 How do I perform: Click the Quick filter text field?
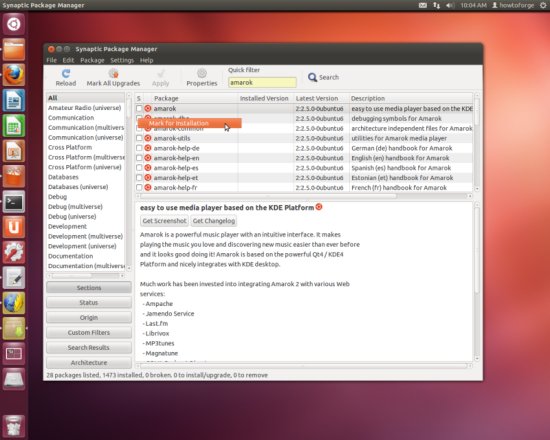tap(262, 83)
